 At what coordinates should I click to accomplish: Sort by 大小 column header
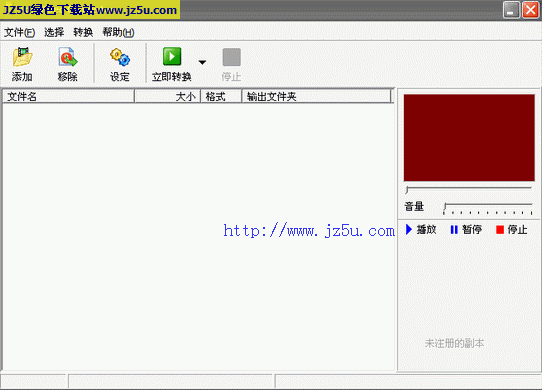click(168, 96)
